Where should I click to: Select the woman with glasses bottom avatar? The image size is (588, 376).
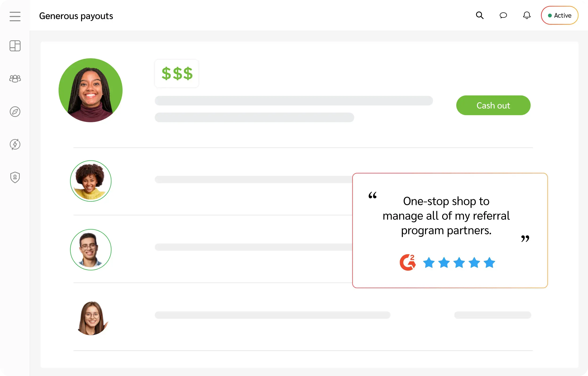[x=91, y=318]
